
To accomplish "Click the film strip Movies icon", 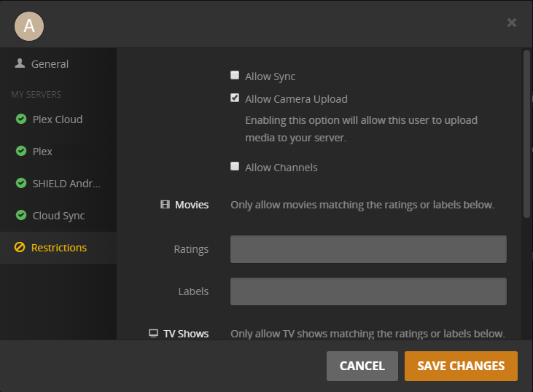I will click(x=165, y=205).
